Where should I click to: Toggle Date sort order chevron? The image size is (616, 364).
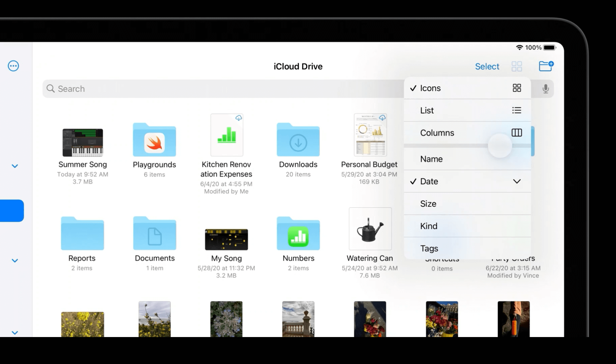click(517, 181)
